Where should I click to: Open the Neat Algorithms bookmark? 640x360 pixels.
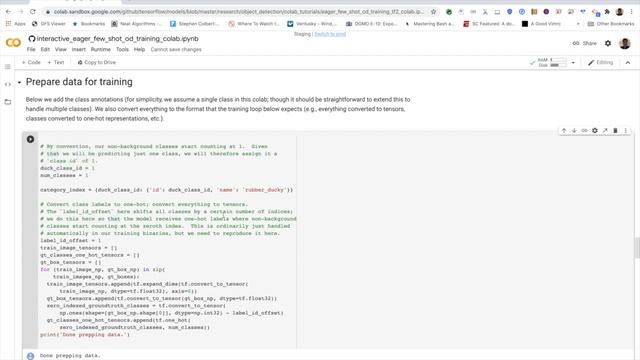pyautogui.click(x=137, y=24)
